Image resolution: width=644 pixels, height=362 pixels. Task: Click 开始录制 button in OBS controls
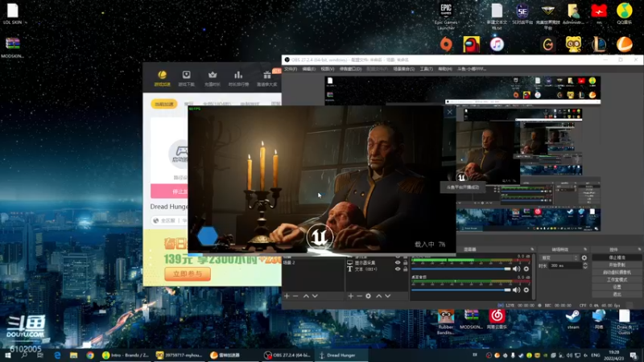[617, 265]
